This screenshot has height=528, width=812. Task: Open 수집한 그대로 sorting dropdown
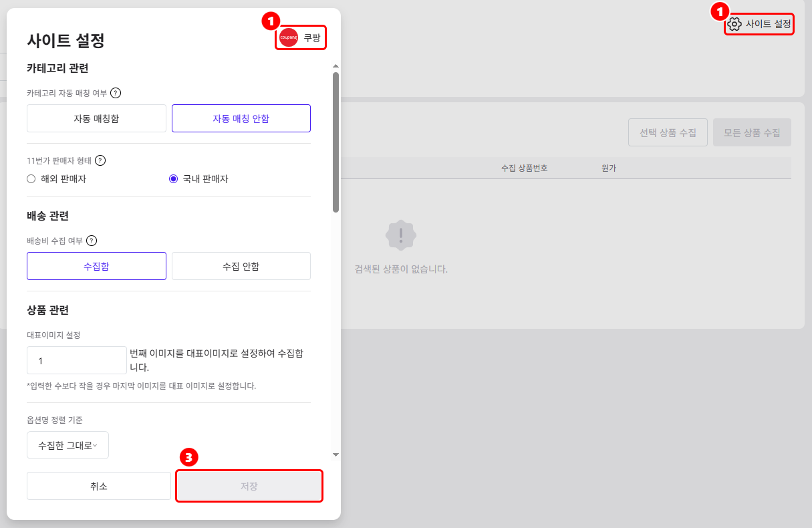point(67,445)
